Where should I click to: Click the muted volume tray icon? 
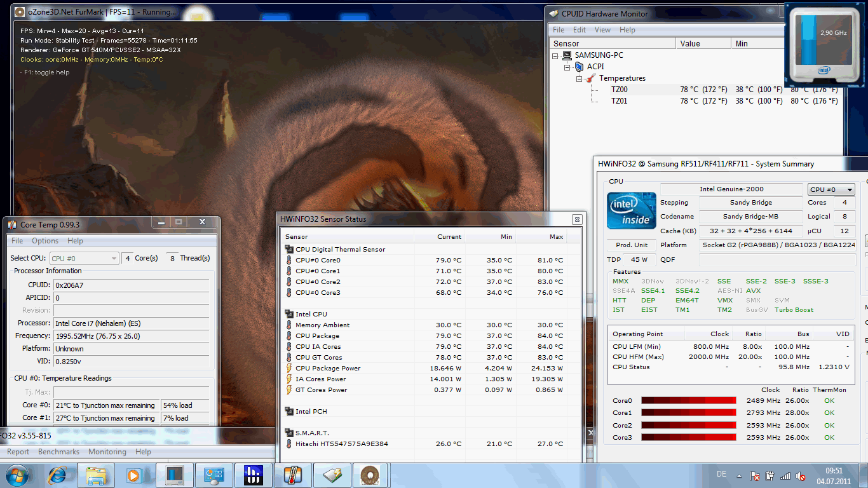(801, 475)
